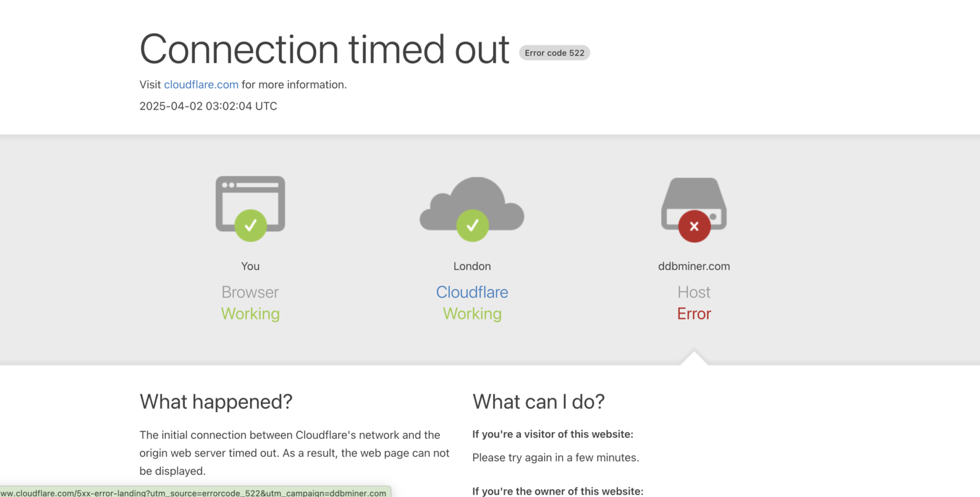Click the status bar URL preview

pyautogui.click(x=194, y=492)
